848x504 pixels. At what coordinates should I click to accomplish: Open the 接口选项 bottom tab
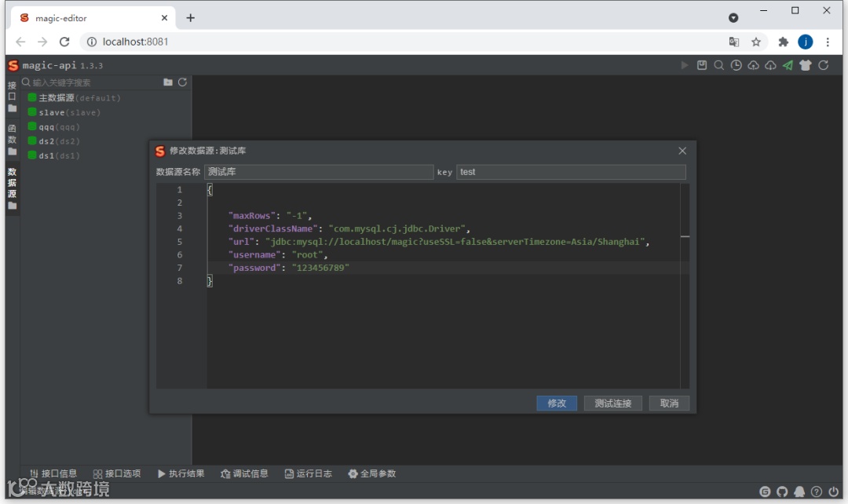117,473
